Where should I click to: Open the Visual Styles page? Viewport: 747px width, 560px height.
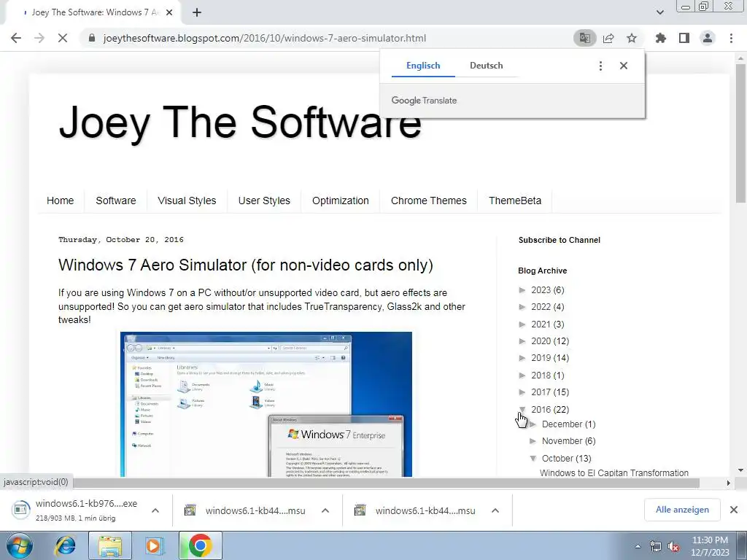point(187,201)
